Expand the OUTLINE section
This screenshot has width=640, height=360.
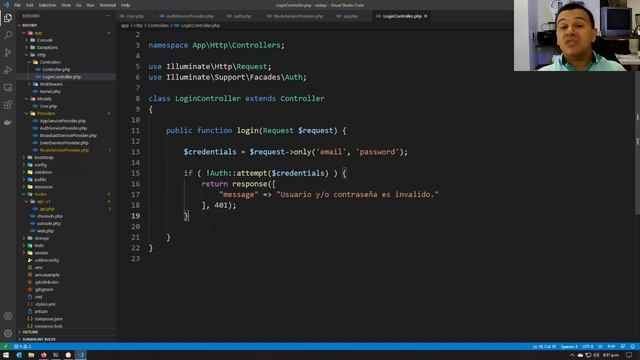click(31, 332)
